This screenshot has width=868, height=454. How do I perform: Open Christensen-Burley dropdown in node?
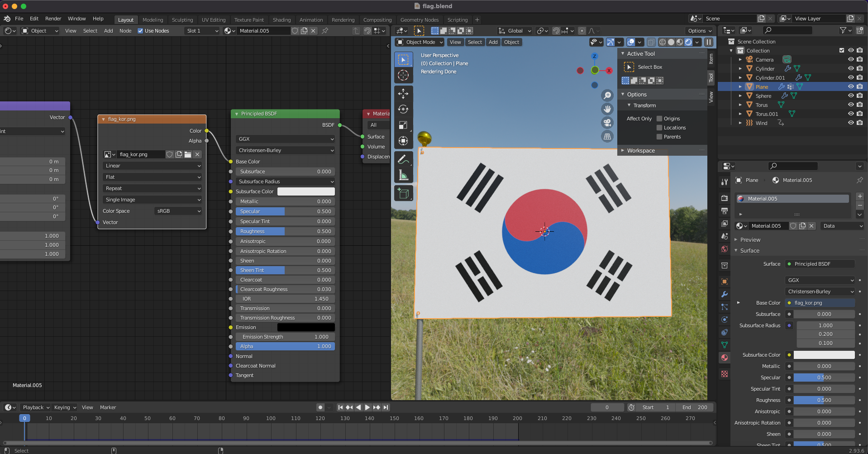(x=286, y=150)
